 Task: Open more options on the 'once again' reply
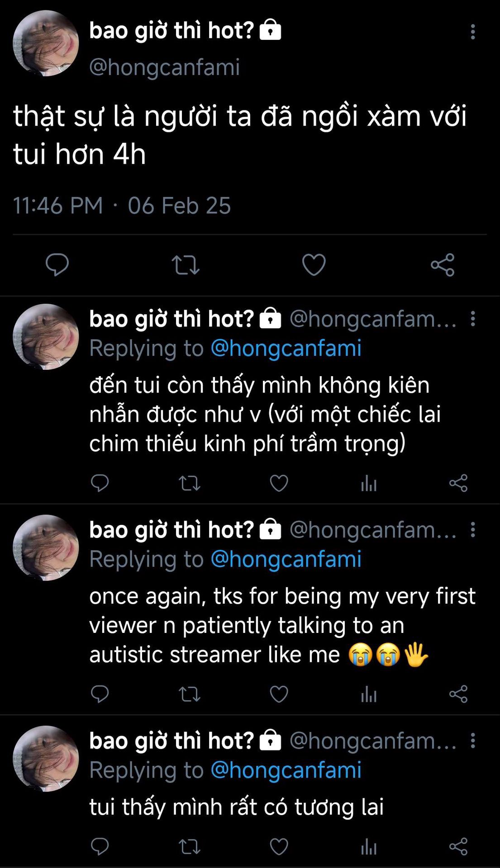pyautogui.click(x=473, y=529)
